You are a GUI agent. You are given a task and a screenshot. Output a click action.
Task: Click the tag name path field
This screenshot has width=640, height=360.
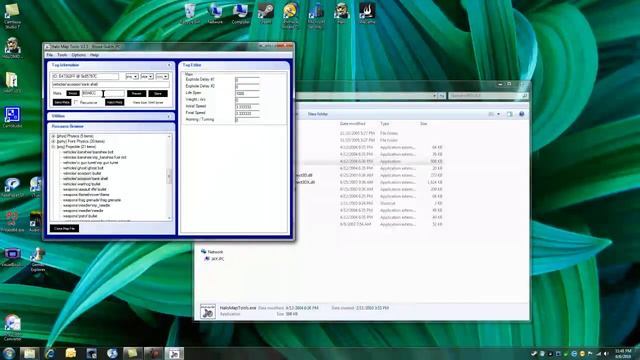coord(110,84)
